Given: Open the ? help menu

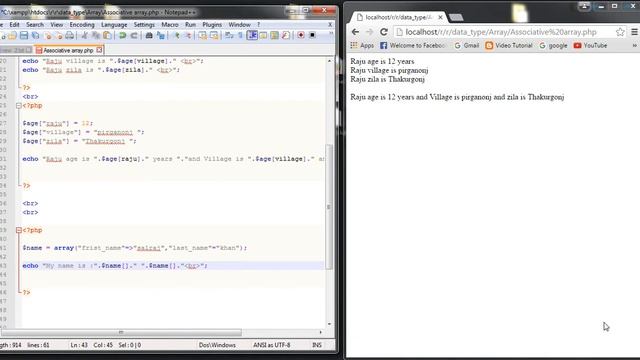Looking at the screenshot, I should (x=258, y=24).
